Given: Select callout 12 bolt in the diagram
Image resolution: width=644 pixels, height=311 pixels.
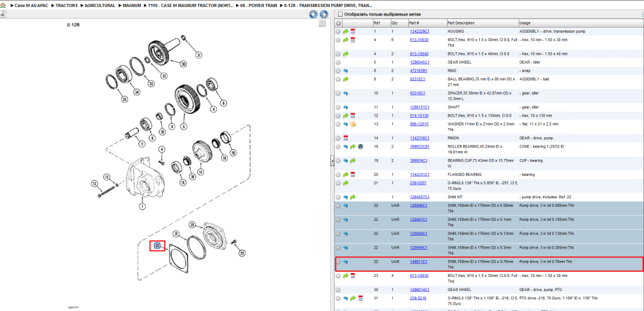Looking at the screenshot, I should (x=95, y=184).
